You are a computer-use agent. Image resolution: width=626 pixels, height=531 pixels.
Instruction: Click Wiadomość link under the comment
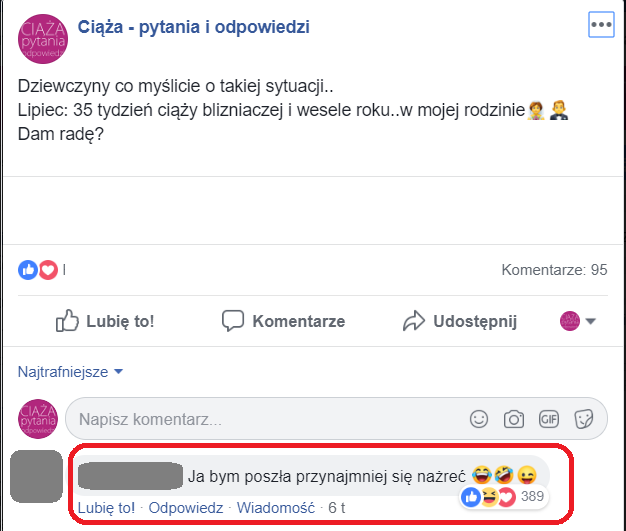point(275,508)
